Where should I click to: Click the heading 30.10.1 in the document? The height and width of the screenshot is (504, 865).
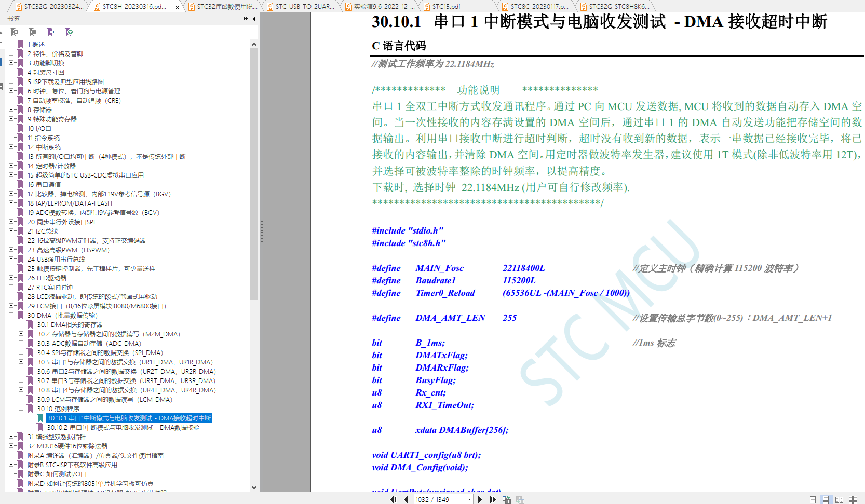[599, 22]
